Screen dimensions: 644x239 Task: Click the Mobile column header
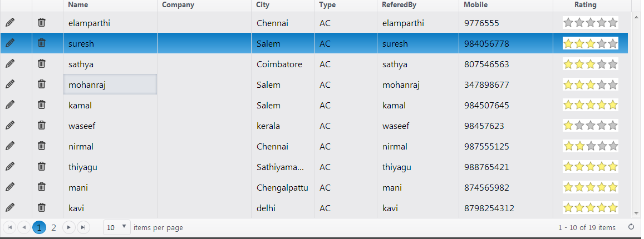tap(475, 5)
